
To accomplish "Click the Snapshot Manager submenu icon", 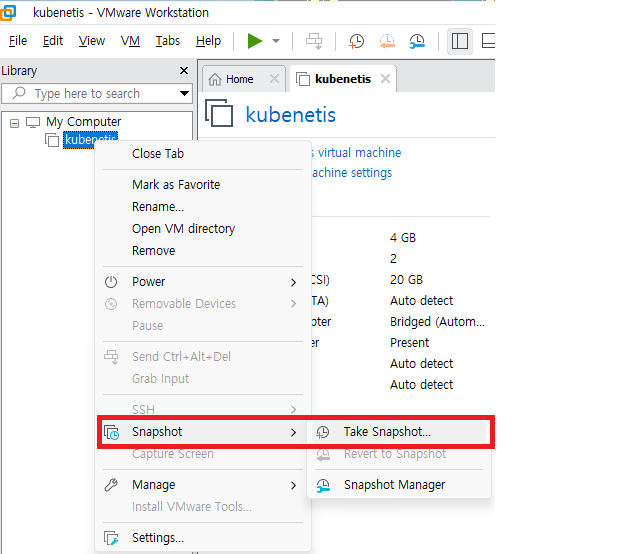I will (323, 485).
